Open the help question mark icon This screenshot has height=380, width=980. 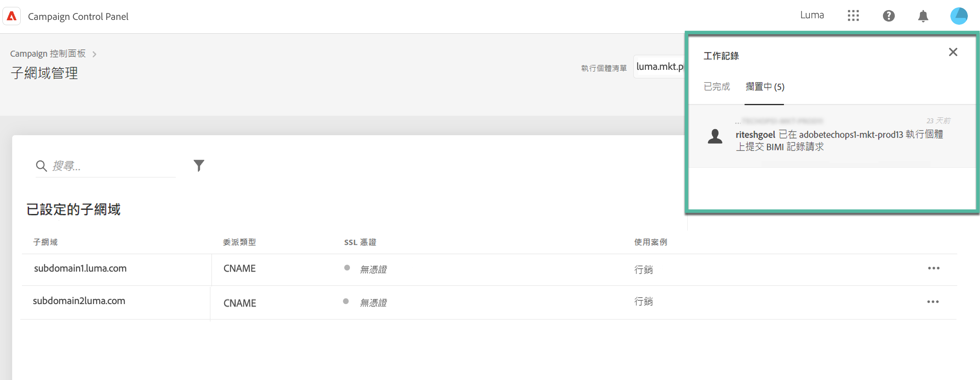pos(889,16)
